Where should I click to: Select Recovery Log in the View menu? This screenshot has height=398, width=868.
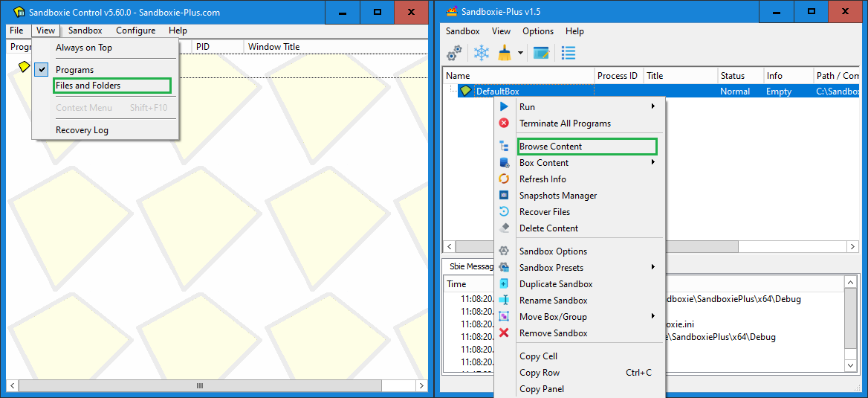pos(82,130)
